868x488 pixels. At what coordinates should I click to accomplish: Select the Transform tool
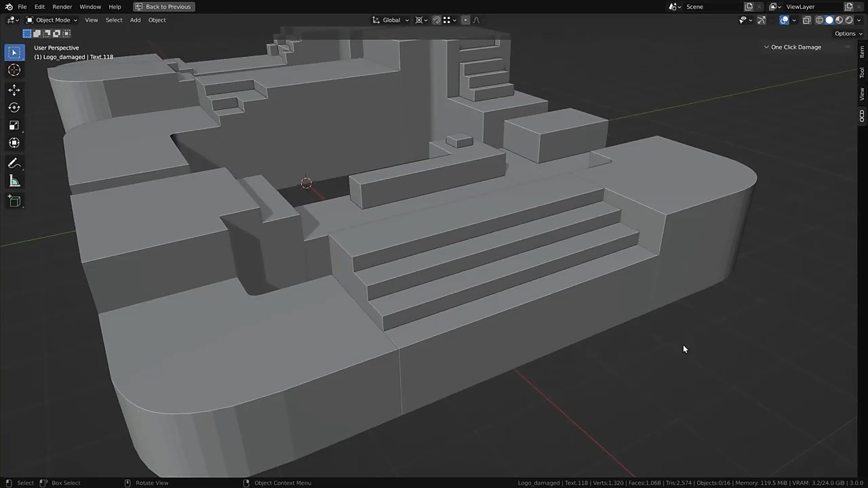tap(14, 143)
